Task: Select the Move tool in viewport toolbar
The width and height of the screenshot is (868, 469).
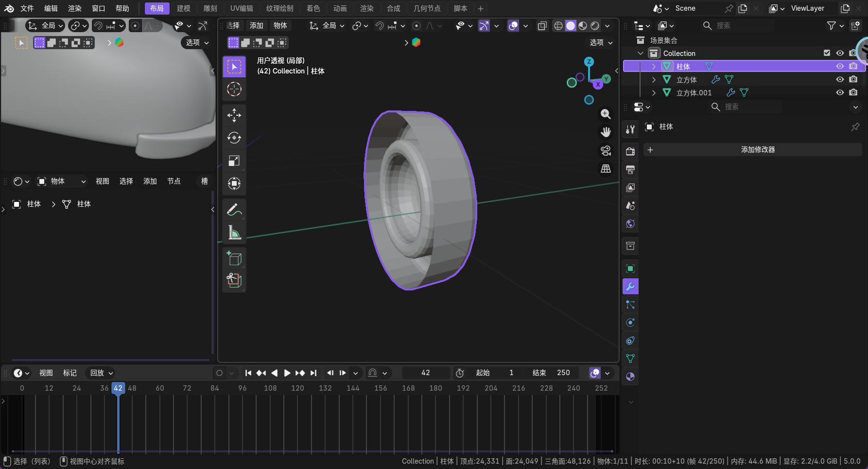Action: tap(234, 115)
